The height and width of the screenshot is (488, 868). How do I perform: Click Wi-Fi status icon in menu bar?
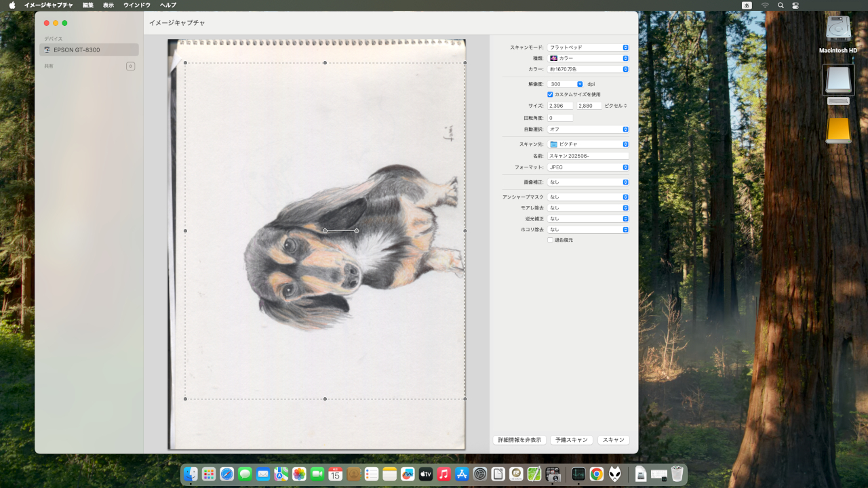click(x=765, y=5)
